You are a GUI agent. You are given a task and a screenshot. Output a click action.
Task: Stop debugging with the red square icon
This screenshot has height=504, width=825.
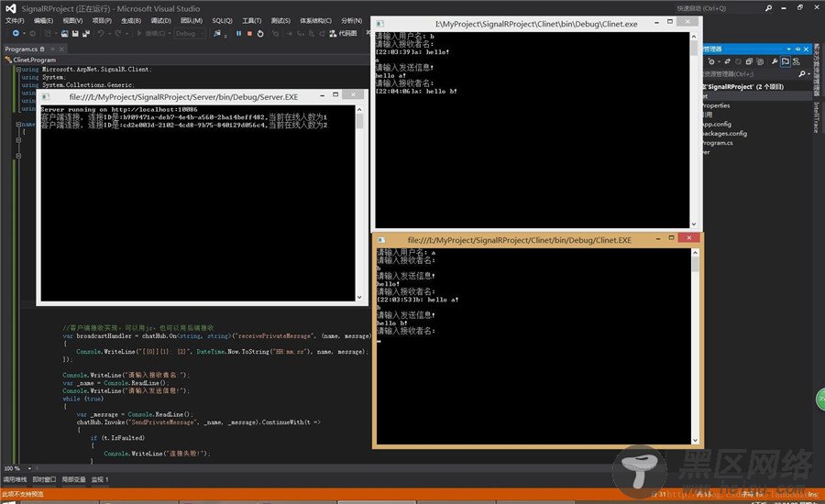click(249, 33)
